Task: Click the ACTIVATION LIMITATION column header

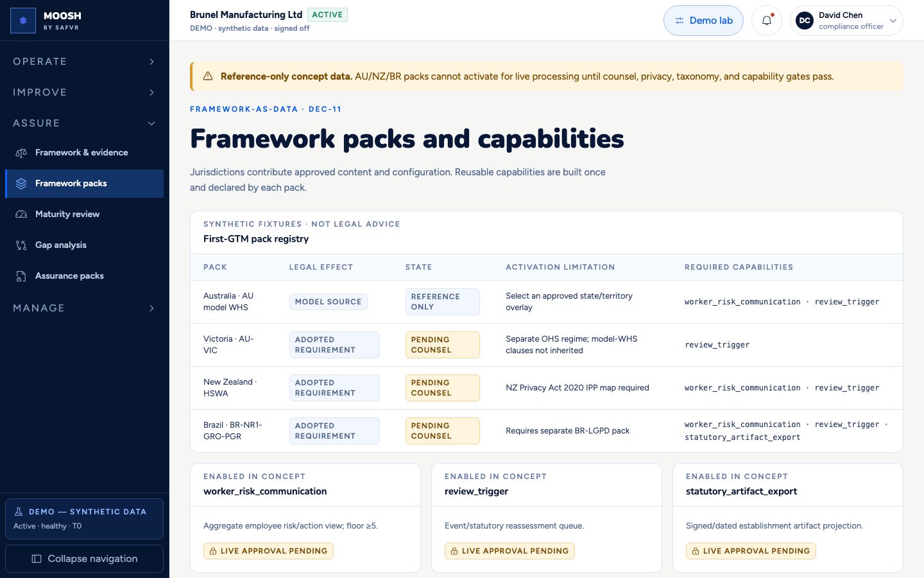Action: pos(560,267)
